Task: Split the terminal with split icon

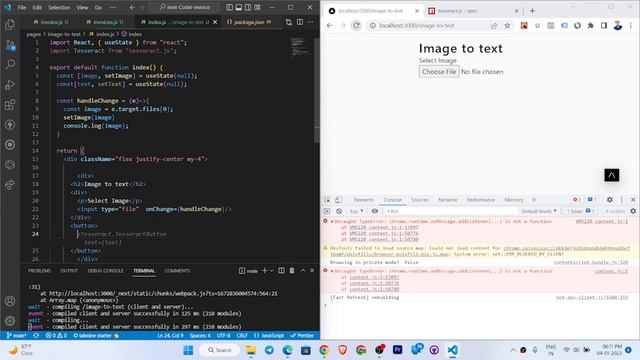Action: coord(281,271)
